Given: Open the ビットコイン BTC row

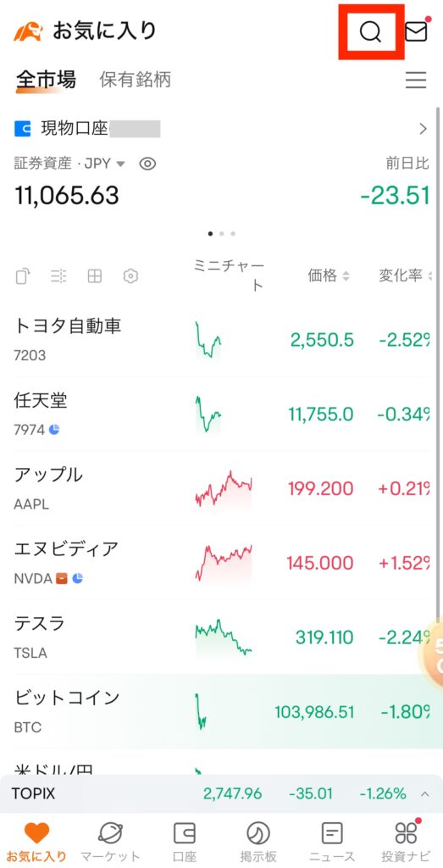Looking at the screenshot, I should tap(221, 711).
